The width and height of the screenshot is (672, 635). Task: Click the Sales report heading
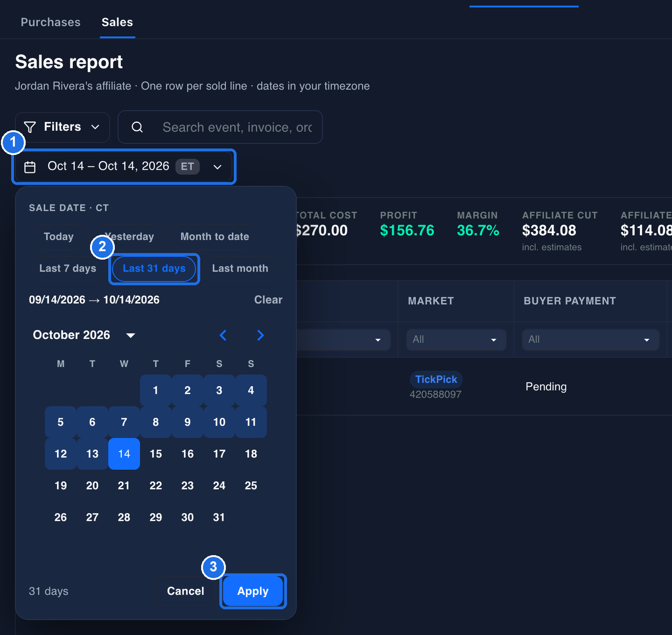point(69,62)
